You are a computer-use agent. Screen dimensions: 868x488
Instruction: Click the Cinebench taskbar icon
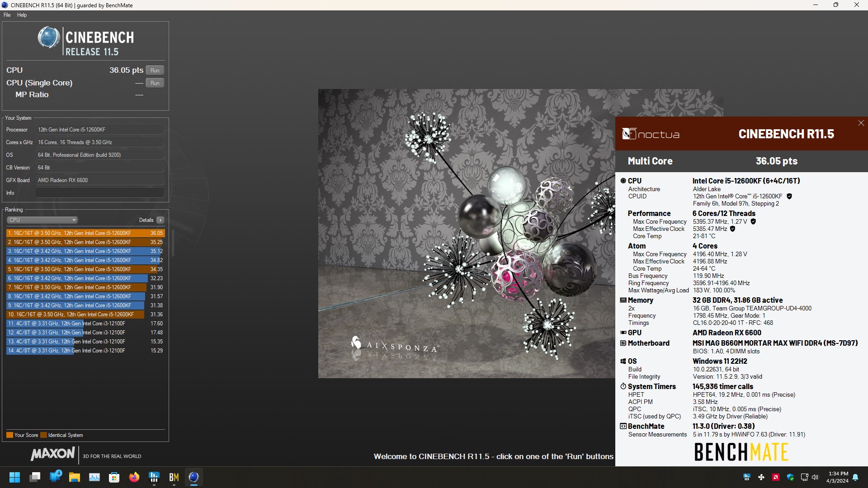194,477
